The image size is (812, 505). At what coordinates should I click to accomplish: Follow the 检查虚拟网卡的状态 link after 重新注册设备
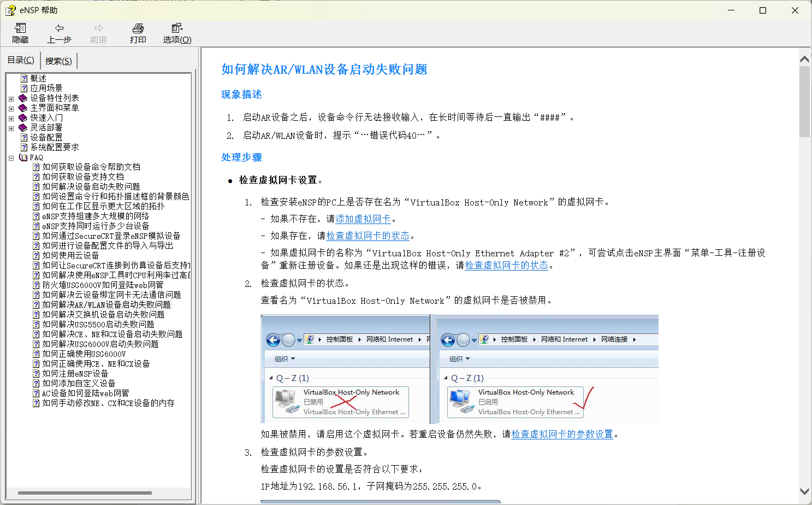click(506, 265)
